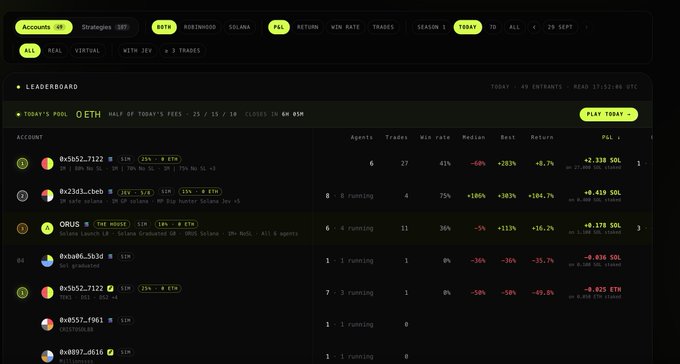Open the 0x23d3…cbeb account link
Screen dimensions: 680x364
82,192
